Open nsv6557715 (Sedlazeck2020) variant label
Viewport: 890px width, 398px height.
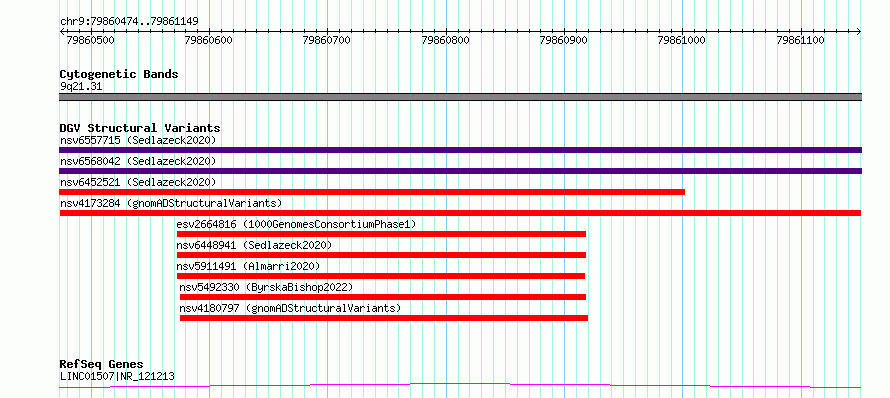(138, 140)
